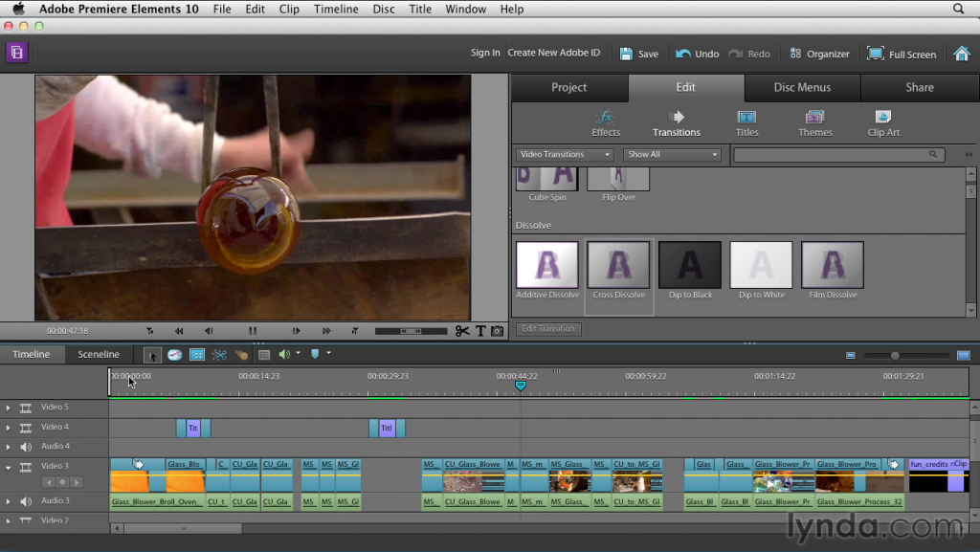Click the shuttle control slider
This screenshot has height=552, width=980.
click(x=411, y=331)
